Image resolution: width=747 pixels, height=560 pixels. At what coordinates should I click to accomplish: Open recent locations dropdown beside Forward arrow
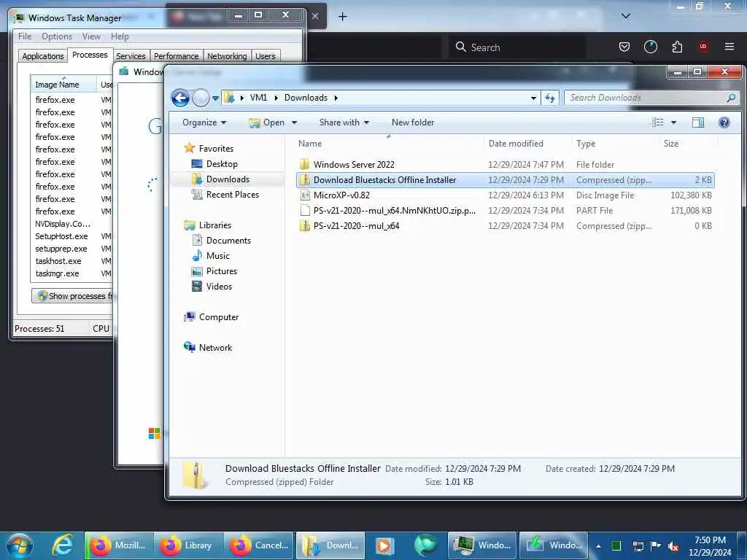[215, 98]
